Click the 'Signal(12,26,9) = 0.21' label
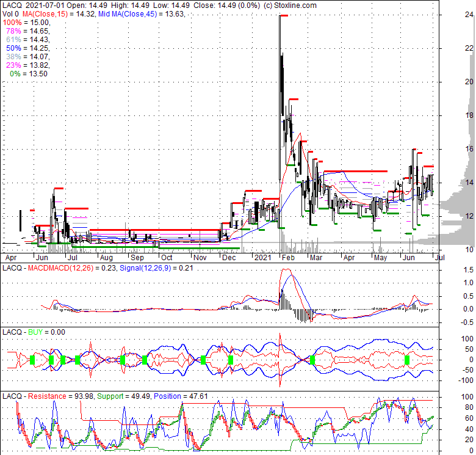This screenshot has width=476, height=455. coord(156,268)
